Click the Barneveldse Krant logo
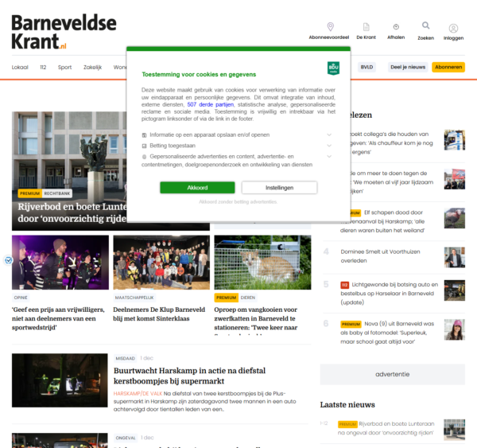 click(64, 32)
